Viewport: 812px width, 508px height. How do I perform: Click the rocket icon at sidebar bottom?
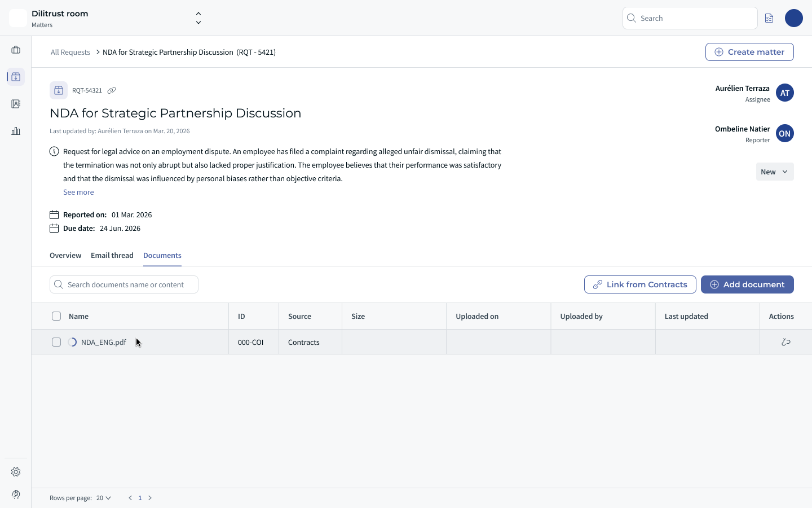tap(16, 494)
